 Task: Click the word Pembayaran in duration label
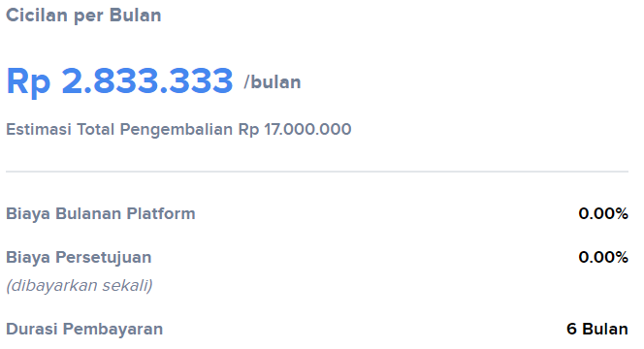tap(113, 330)
